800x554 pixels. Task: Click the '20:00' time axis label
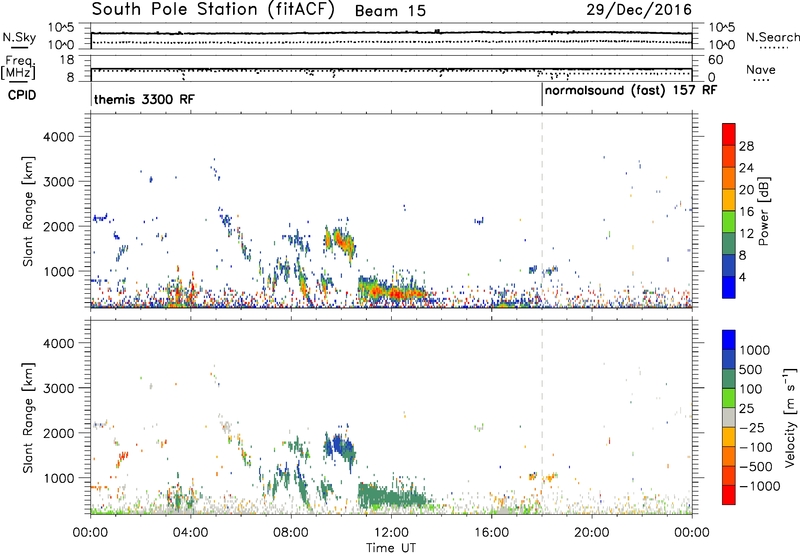pos(592,533)
